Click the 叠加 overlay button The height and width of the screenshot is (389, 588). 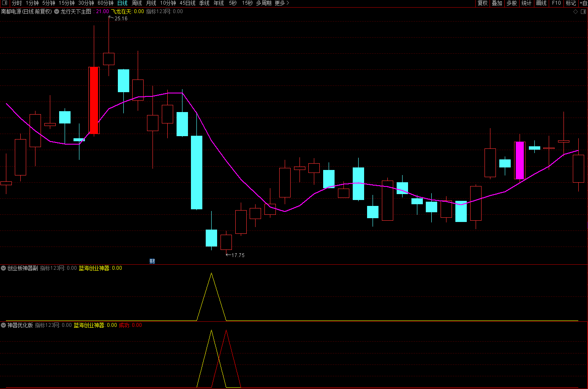click(497, 3)
